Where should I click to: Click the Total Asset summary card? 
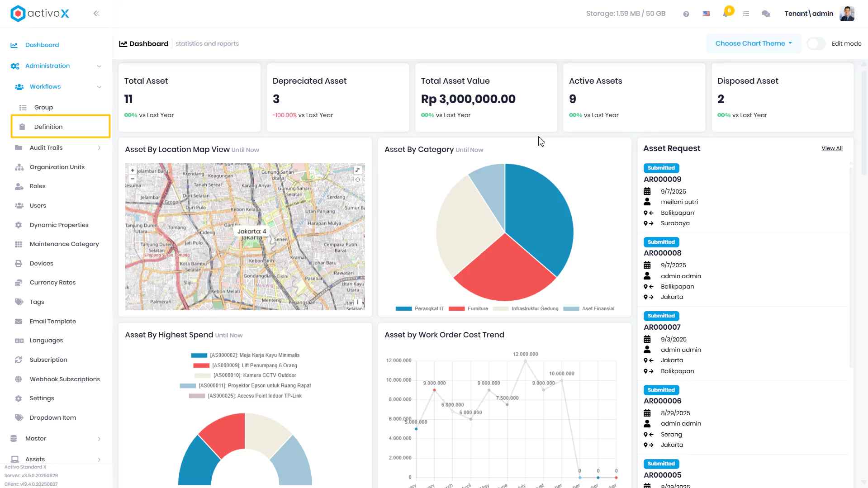pos(190,98)
